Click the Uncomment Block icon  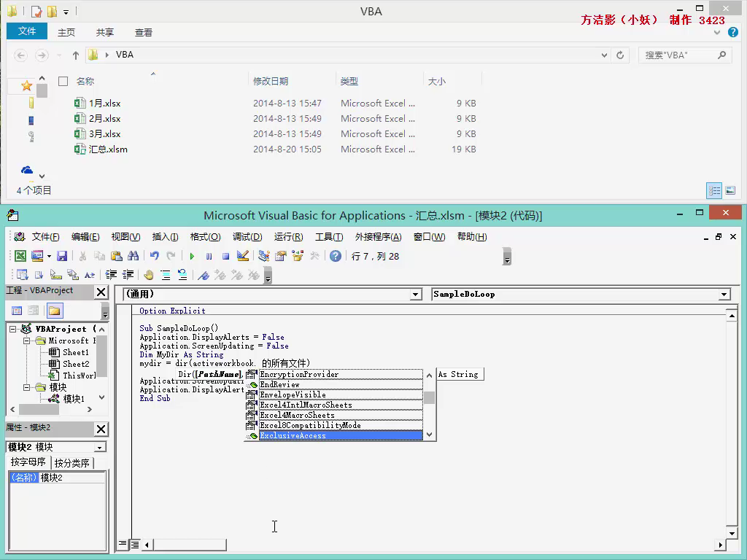182,275
